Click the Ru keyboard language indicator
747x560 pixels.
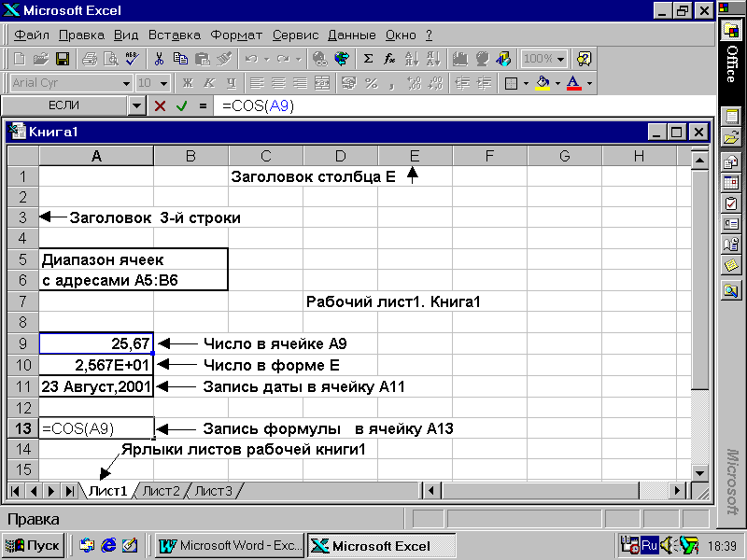(649, 545)
